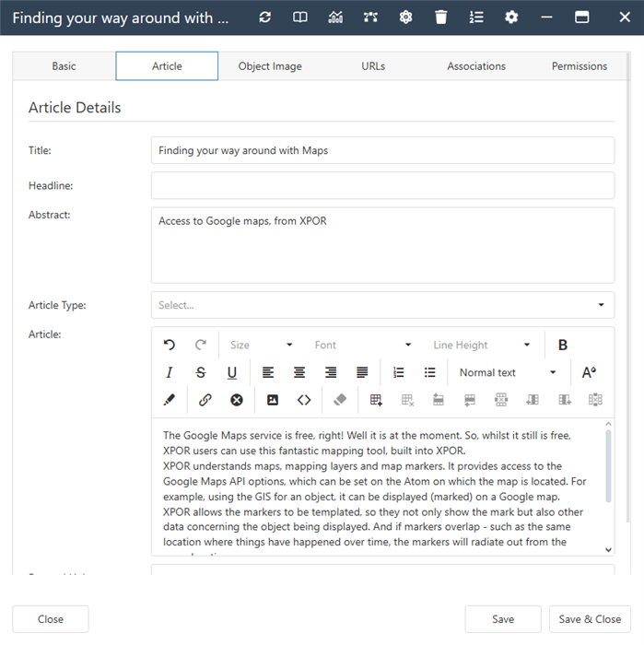Click the add column left icon
The height and width of the screenshot is (645, 644).
533,400
